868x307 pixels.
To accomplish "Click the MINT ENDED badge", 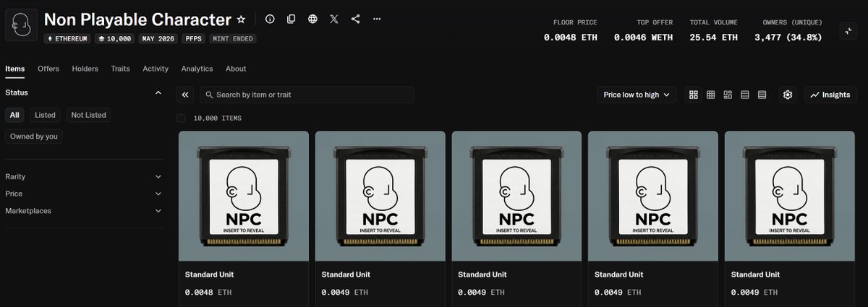I will coord(233,38).
